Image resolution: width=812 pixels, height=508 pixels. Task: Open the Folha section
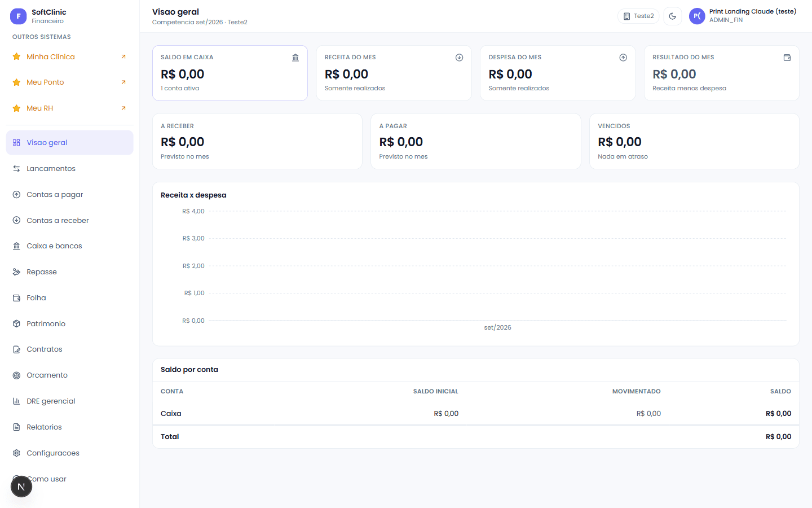point(70,298)
